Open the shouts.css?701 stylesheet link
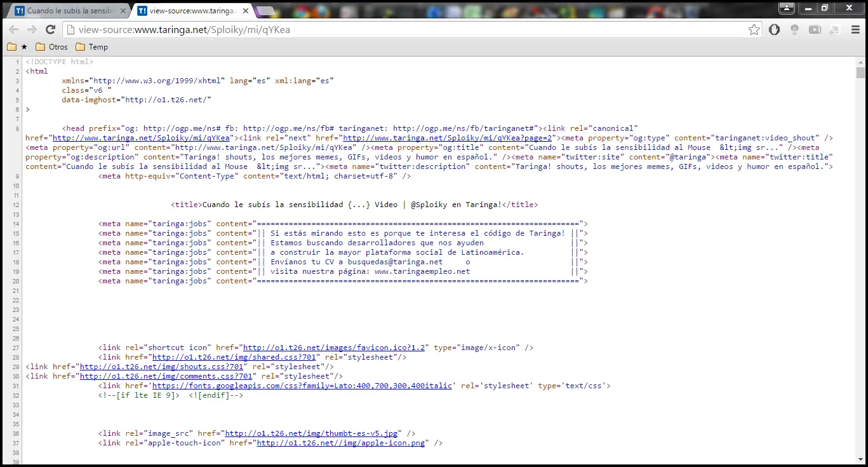This screenshot has width=868, height=467. (161, 367)
